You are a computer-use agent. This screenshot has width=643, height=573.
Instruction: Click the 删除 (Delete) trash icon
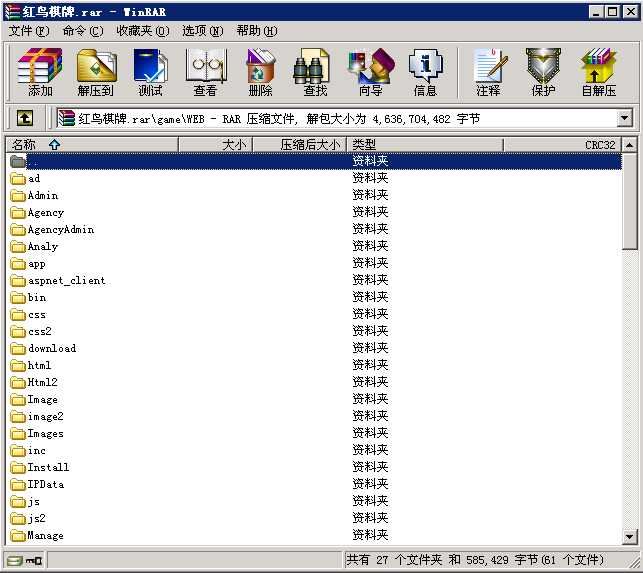[260, 72]
